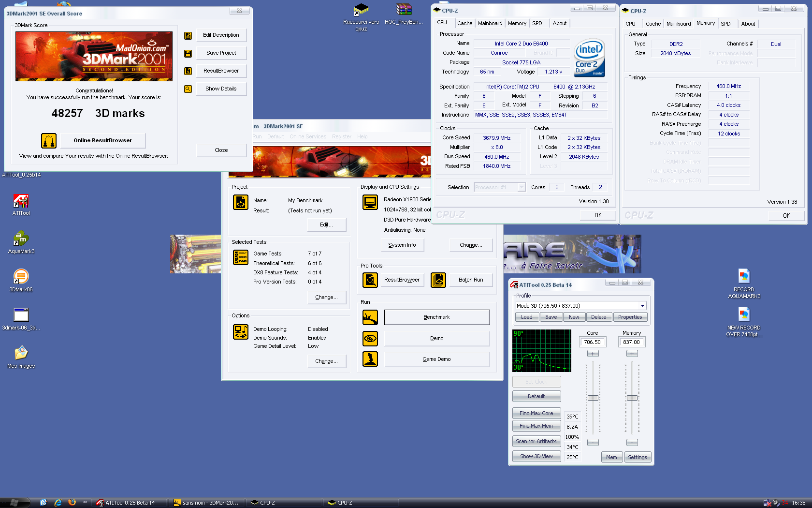The image size is (812, 508).
Task: Click Change button under Selected Tests
Action: click(327, 298)
